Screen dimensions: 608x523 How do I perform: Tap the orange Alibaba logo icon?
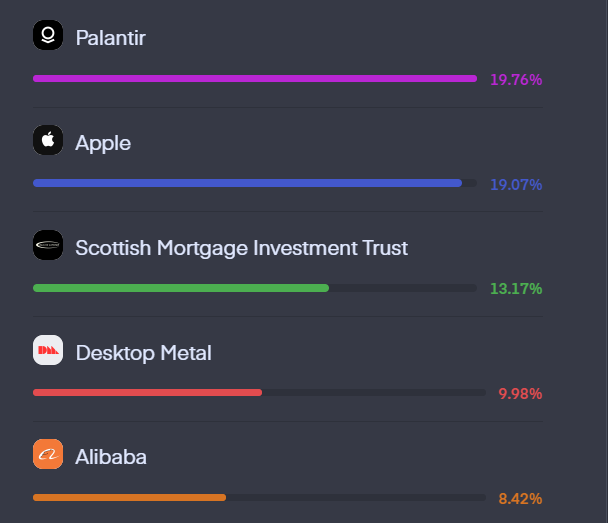(x=48, y=454)
